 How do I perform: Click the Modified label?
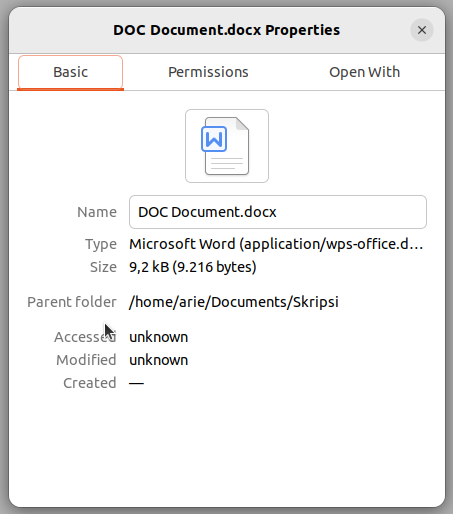86,360
